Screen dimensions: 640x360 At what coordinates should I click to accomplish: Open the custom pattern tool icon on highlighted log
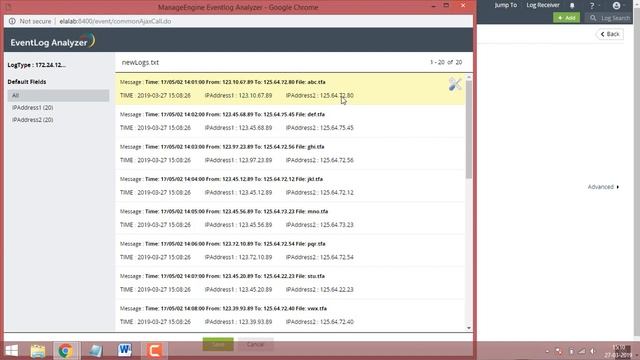(x=455, y=84)
